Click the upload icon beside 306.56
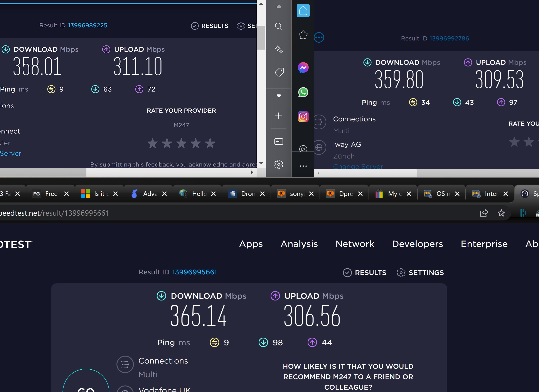 click(275, 296)
